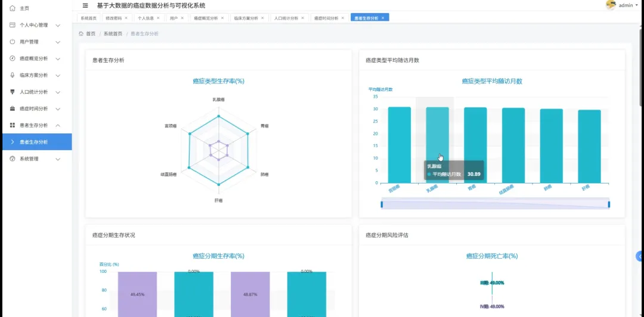Click the 结直肠癌 bar in the follow-up chart
The height and width of the screenshot is (317, 644).
click(513, 145)
